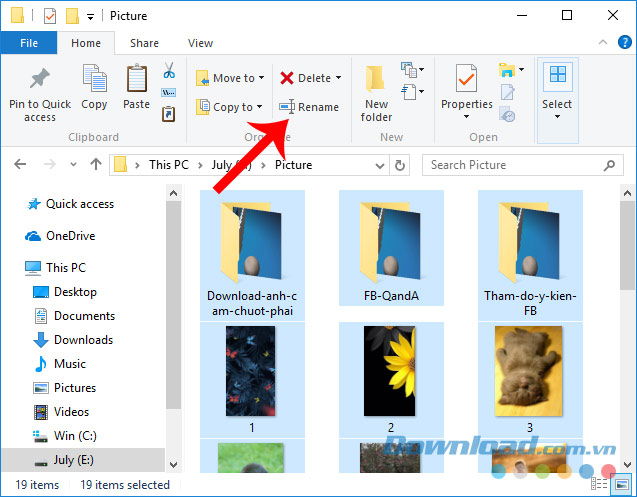This screenshot has width=637, height=497.
Task: Click the Open folder icon in ribbon
Action: click(x=507, y=70)
